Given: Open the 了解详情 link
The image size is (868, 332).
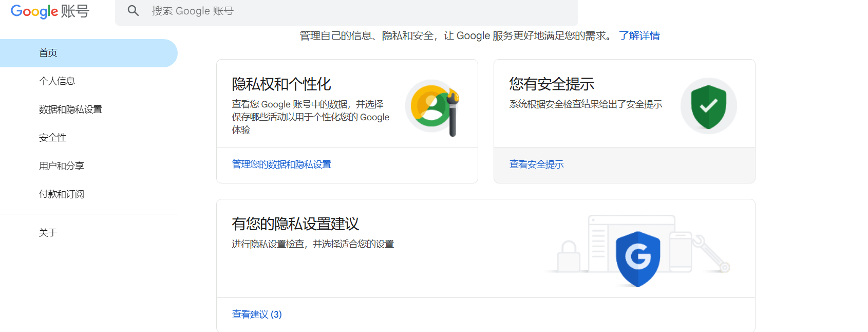Looking at the screenshot, I should pos(639,36).
